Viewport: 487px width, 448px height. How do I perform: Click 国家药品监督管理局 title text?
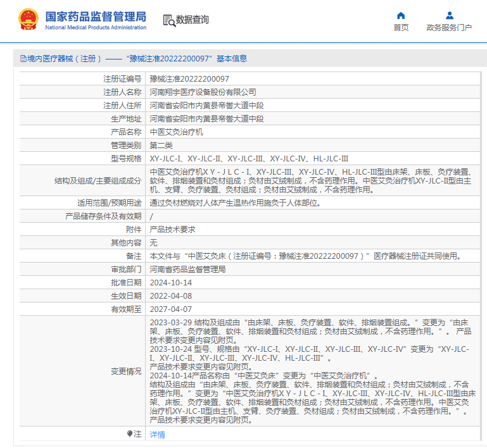pyautogui.click(x=96, y=16)
